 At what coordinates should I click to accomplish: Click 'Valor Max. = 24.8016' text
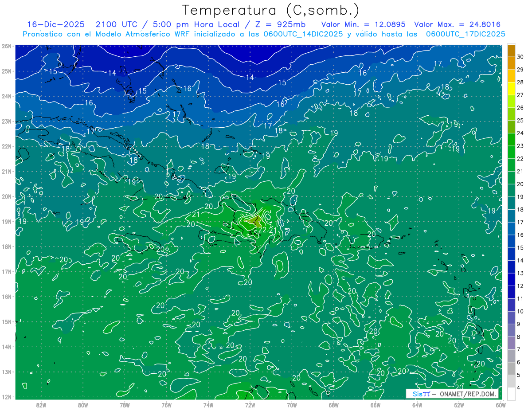(x=457, y=24)
